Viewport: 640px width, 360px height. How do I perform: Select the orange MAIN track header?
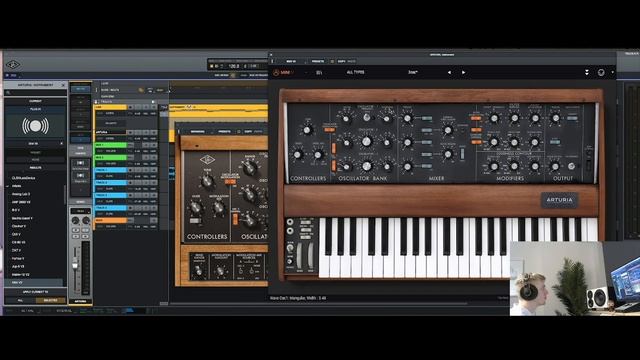111,220
